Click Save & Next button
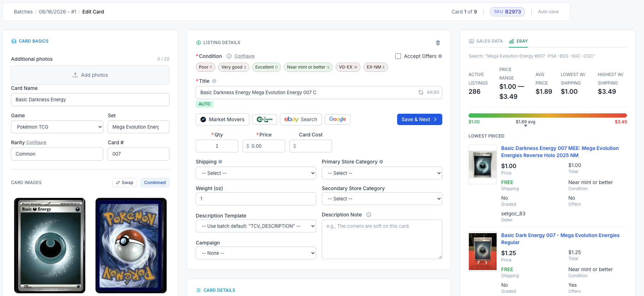Viewport: 644px width, 296px height. 420,119
